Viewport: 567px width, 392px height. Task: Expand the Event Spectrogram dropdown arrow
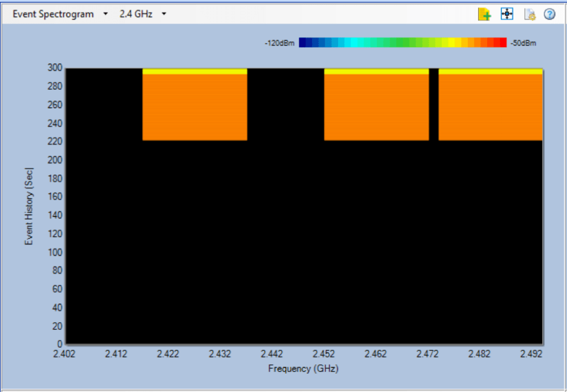point(105,14)
